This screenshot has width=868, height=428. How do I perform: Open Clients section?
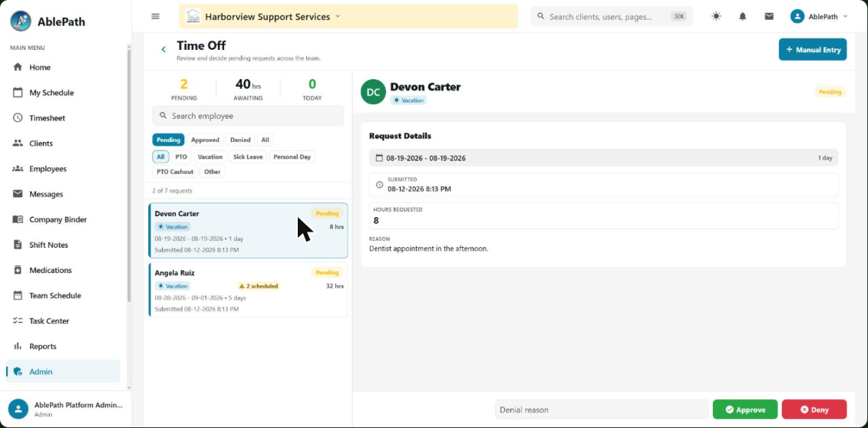[x=63, y=143]
